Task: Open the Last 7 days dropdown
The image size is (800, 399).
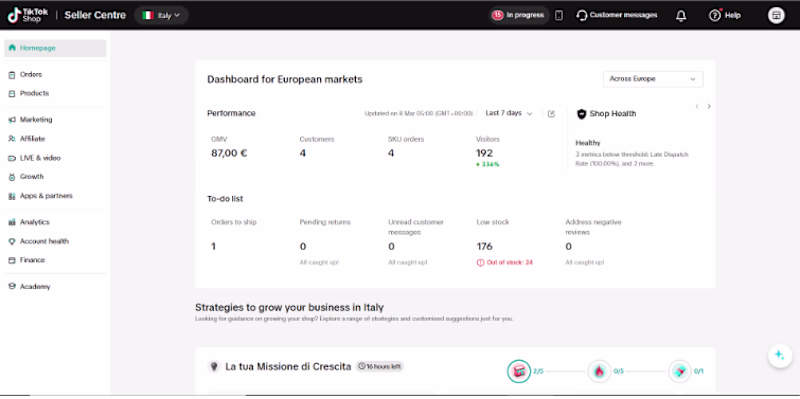Action: [x=509, y=113]
